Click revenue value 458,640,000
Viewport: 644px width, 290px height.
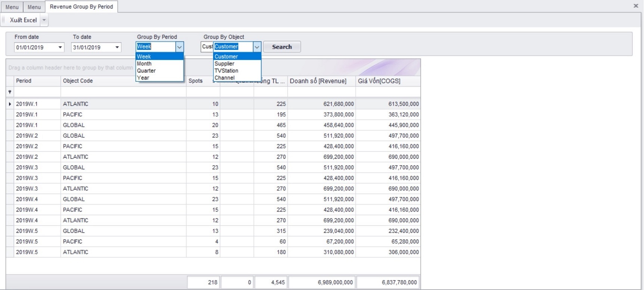click(338, 125)
